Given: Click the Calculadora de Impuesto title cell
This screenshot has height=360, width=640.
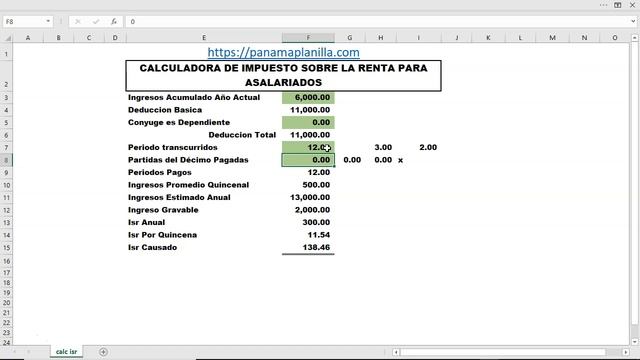Looking at the screenshot, I should click(x=283, y=76).
